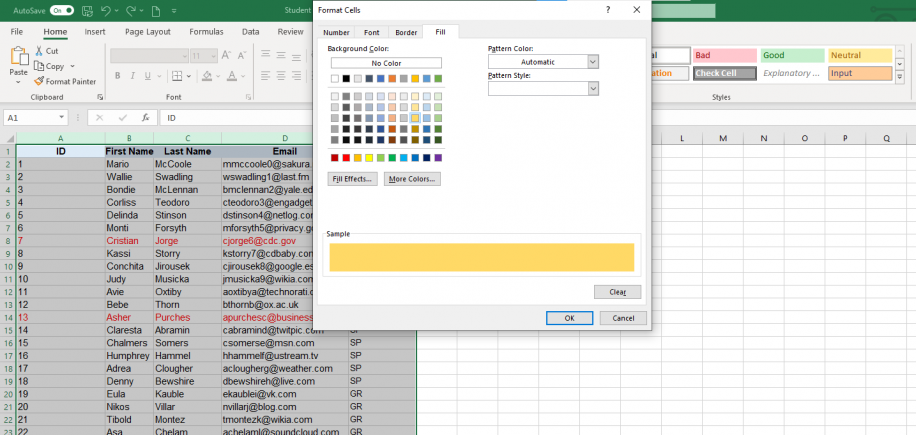Click the Increase Font Size icon
The image size is (916, 435).
click(x=228, y=56)
